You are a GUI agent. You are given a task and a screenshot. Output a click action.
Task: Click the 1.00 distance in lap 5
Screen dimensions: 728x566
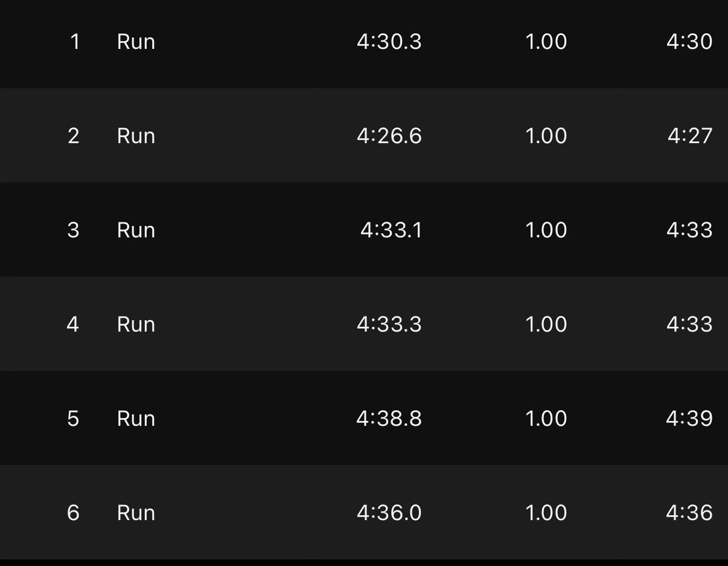(546, 419)
